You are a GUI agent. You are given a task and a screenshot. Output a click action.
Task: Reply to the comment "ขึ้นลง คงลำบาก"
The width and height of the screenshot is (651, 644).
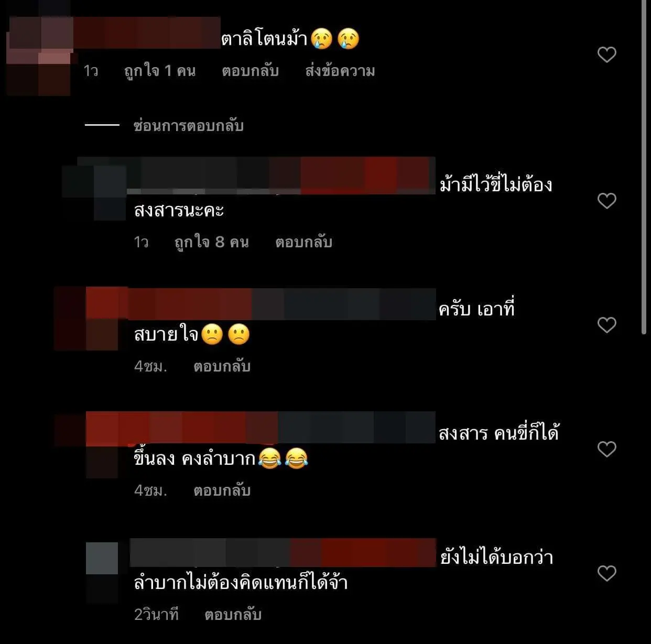click(x=222, y=490)
